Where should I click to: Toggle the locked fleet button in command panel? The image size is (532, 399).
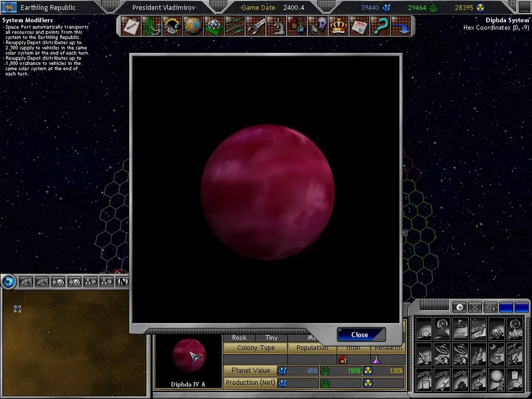click(x=491, y=307)
